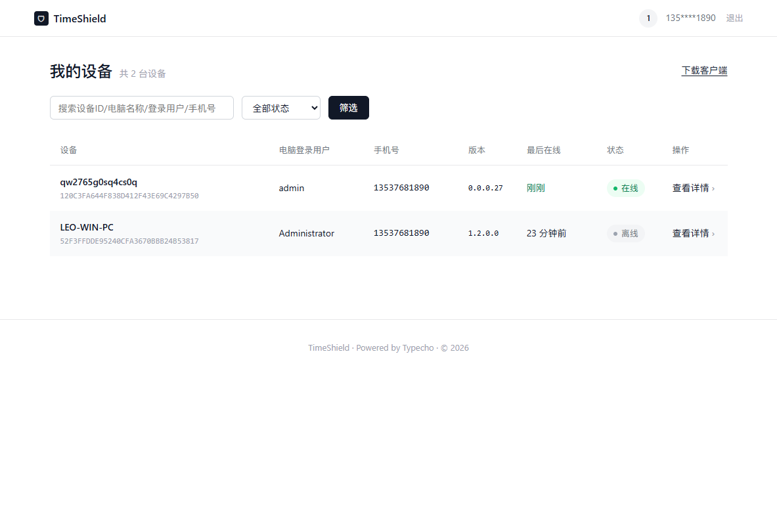Click the 手机号 column header

386,150
